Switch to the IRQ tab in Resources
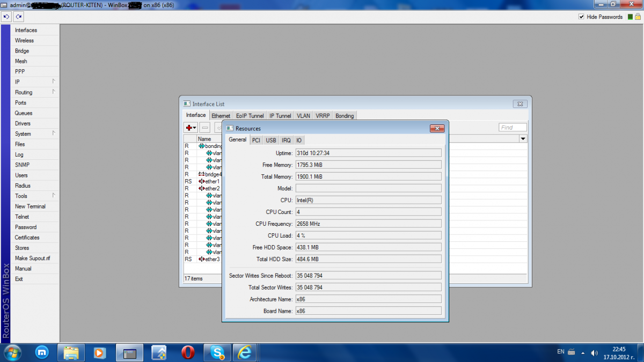The width and height of the screenshot is (644, 362). point(286,140)
